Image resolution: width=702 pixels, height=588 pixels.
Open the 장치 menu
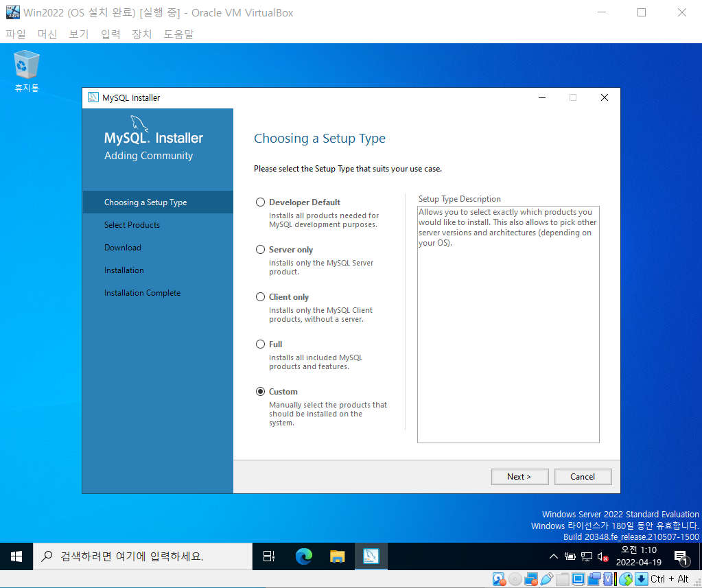tap(142, 34)
